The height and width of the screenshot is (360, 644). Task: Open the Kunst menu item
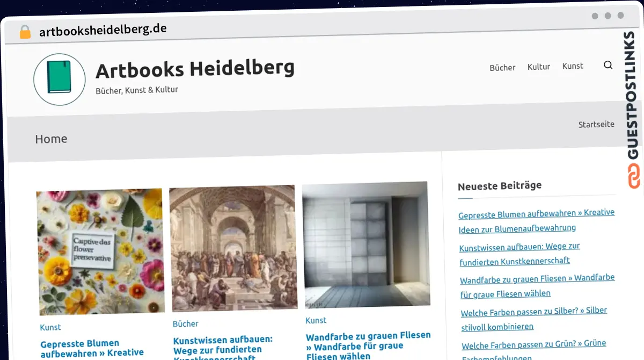(x=573, y=66)
